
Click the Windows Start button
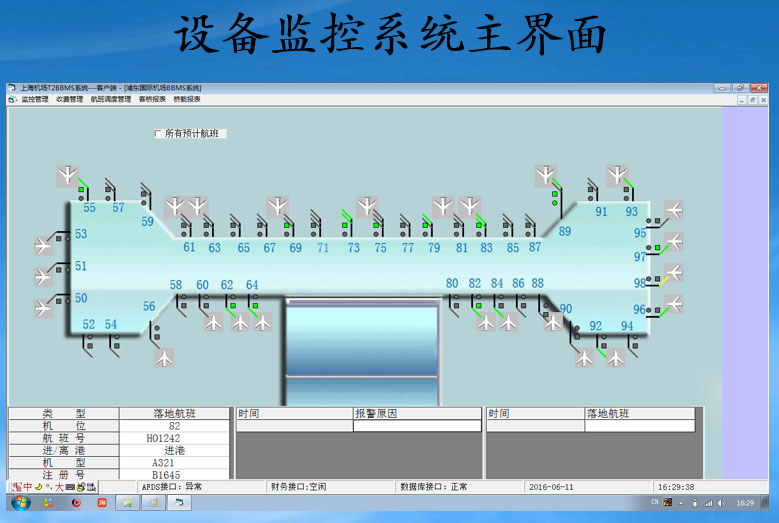pos(20,503)
